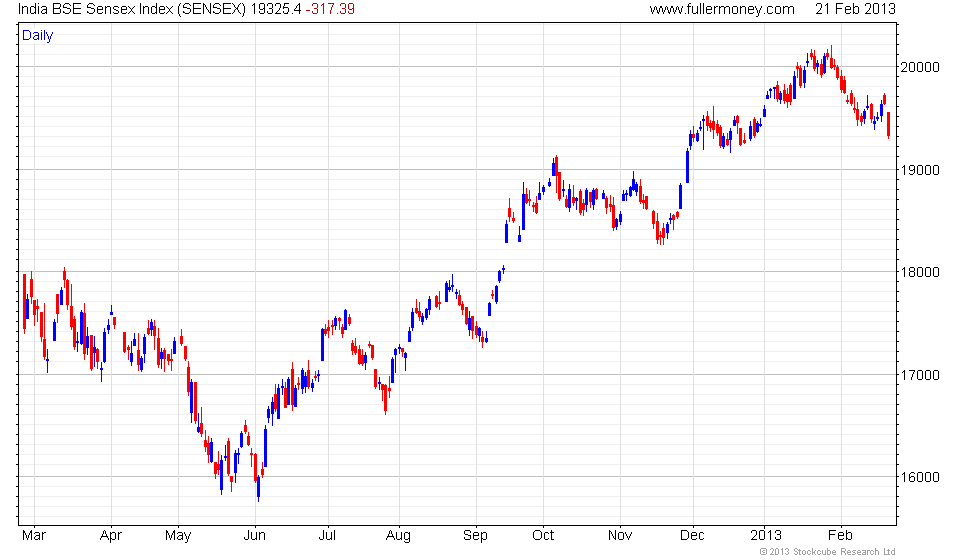Click the 'Apr' month label
The width and height of the screenshot is (980, 560).
pos(111,536)
